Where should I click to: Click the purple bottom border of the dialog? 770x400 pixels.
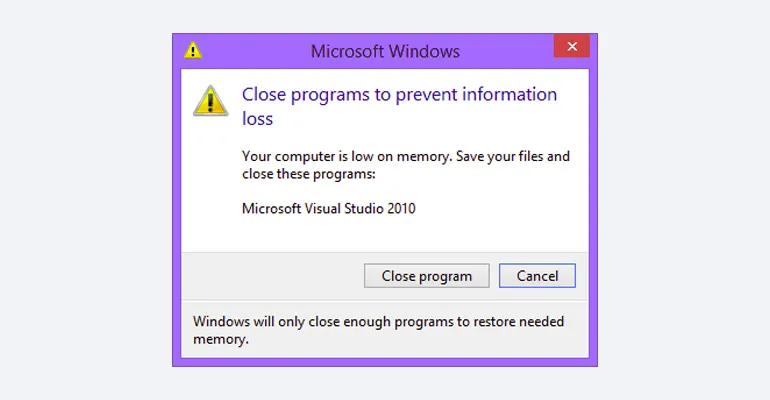point(385,362)
